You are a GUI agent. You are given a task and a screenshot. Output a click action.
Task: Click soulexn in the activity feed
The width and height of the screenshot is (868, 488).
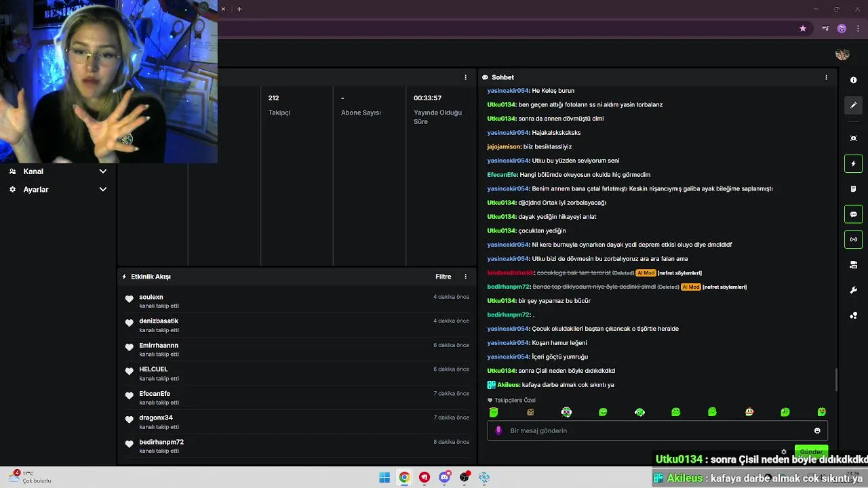(151, 297)
